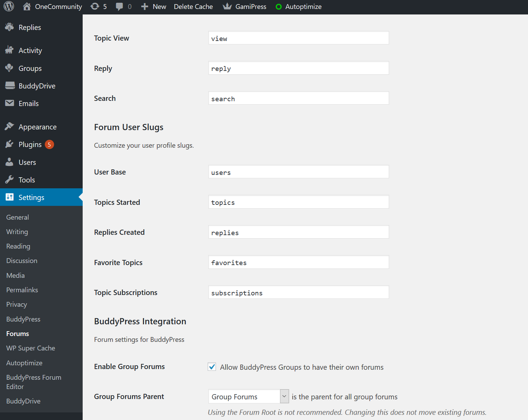Click the BuddyDrive drive icon
Image resolution: width=528 pixels, height=420 pixels.
10,86
